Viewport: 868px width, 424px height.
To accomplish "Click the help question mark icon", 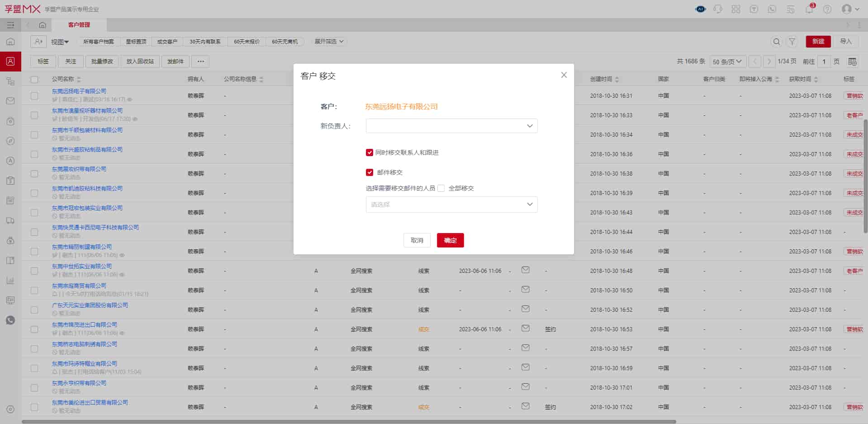I will pyautogui.click(x=827, y=10).
